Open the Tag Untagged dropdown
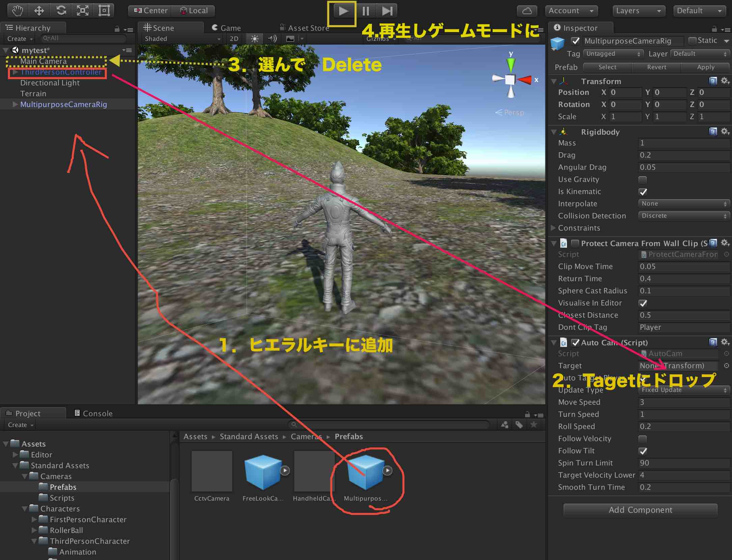This screenshot has height=560, width=732. (613, 54)
